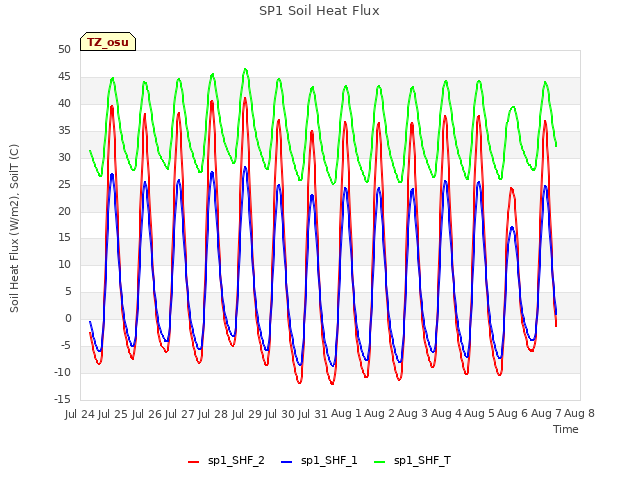
Task: Click the lowest red trough near Jul 31
Action: (x=332, y=383)
